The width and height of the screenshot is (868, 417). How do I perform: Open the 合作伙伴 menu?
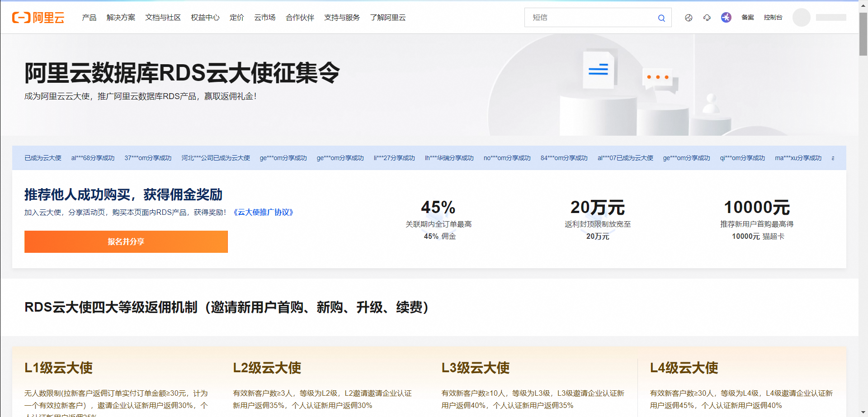tap(300, 18)
